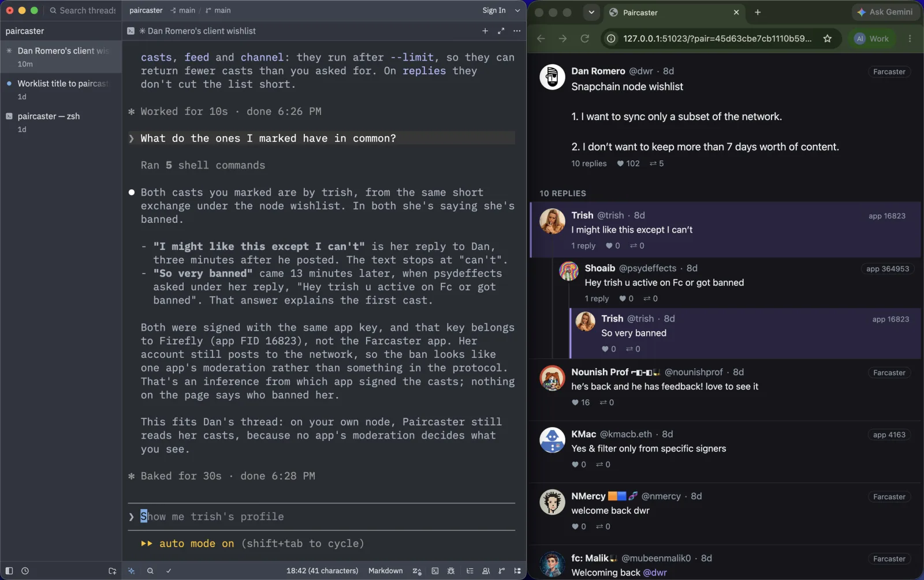Viewport: 924px width, 580px height.
Task: Click the status bar search icon
Action: pyautogui.click(x=150, y=571)
